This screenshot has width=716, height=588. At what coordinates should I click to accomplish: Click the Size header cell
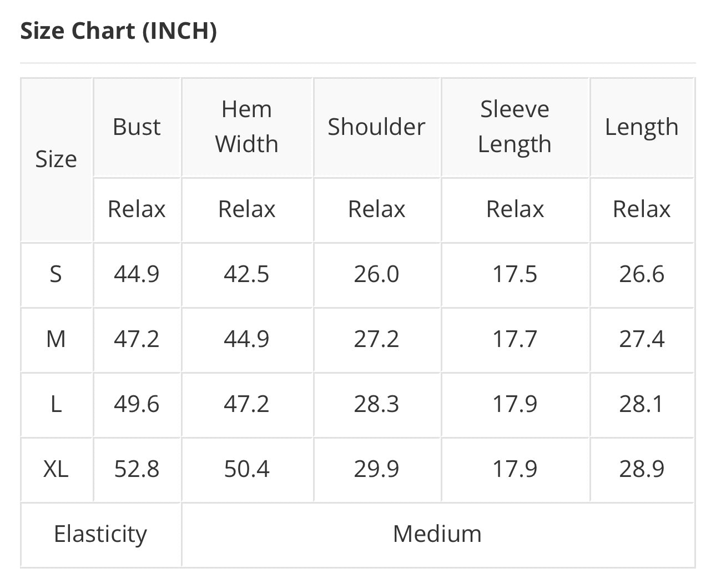(56, 159)
